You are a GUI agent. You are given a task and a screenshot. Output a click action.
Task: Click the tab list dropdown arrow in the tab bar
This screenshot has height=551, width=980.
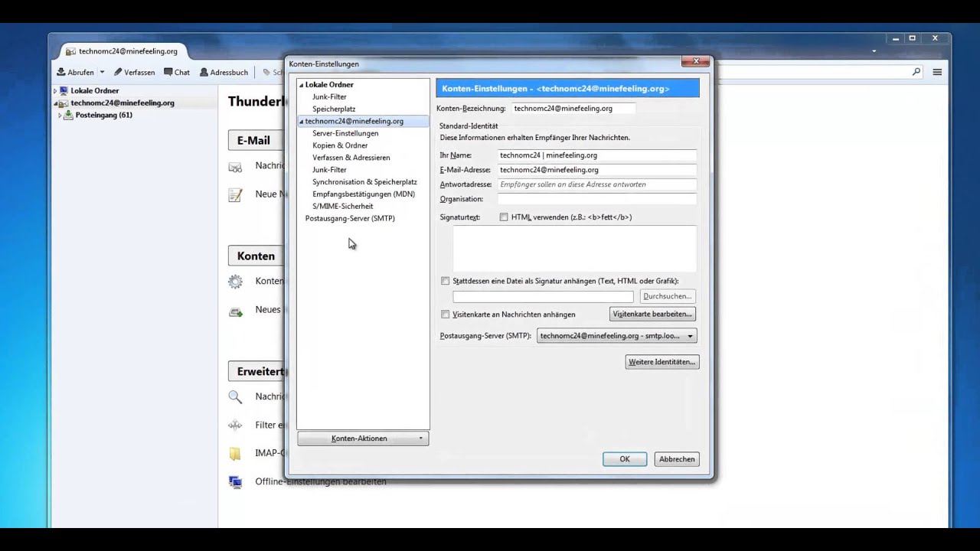[874, 51]
